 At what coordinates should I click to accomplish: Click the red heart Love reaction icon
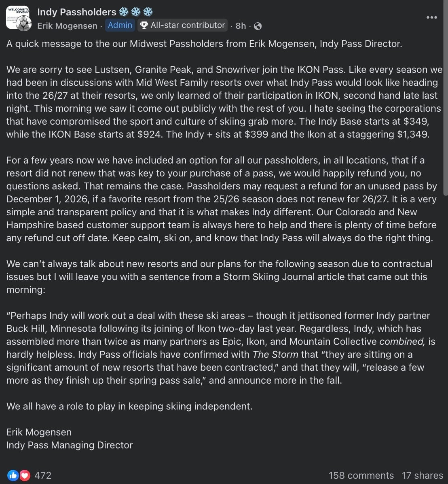25,475
